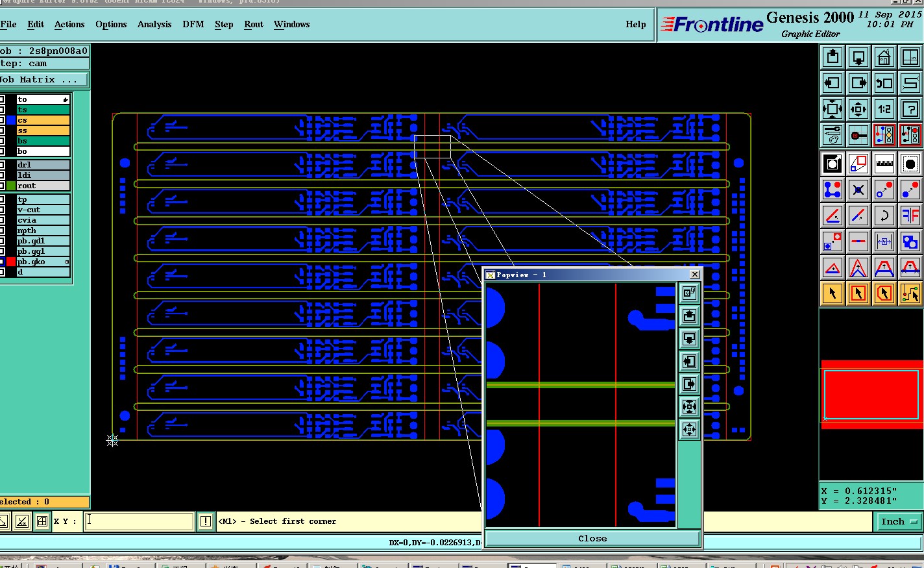Toggle the checkbox for layer 'cs'
The height and width of the screenshot is (568, 924).
2,120
